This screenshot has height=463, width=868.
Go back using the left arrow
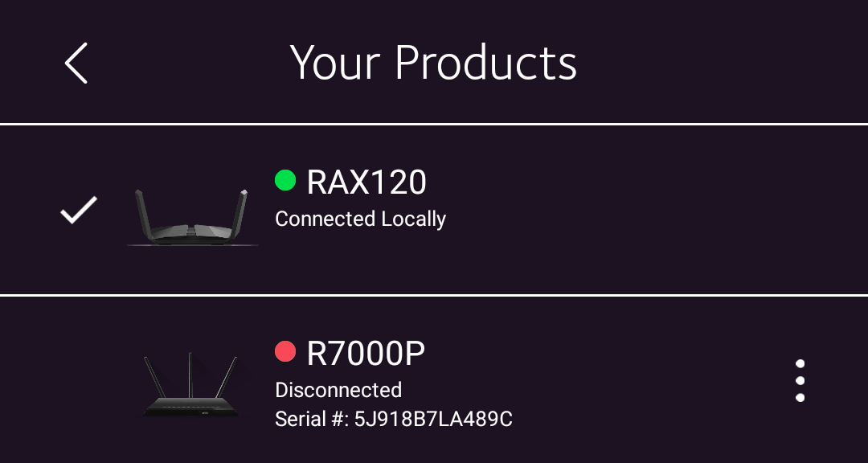[x=76, y=63]
